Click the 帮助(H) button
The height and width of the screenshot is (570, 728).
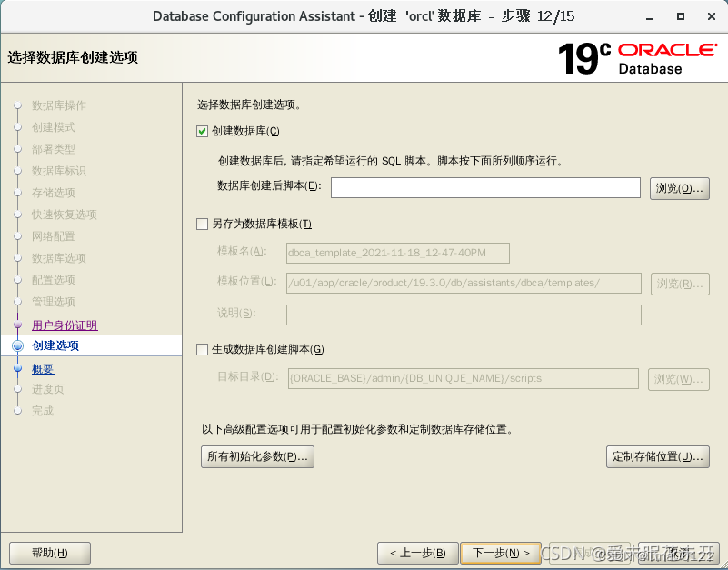click(50, 553)
